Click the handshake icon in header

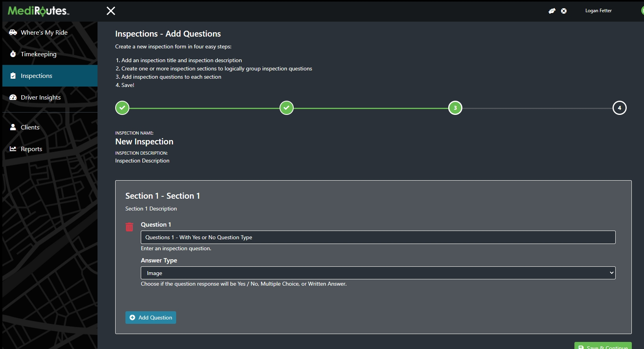(x=552, y=11)
